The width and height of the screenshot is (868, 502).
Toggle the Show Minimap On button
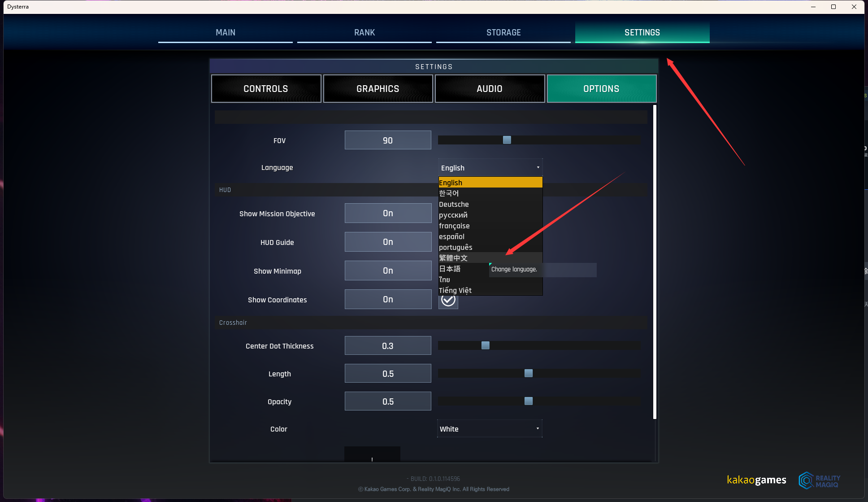coord(388,271)
